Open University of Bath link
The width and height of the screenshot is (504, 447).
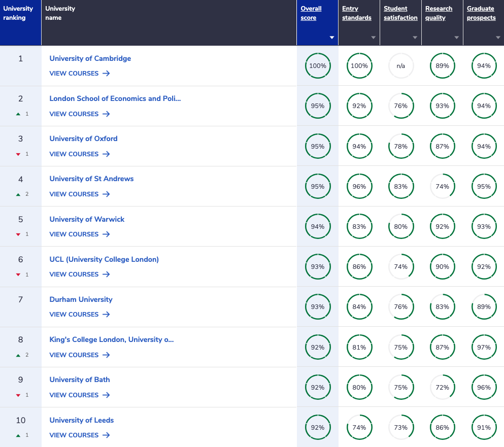pyautogui.click(x=79, y=380)
